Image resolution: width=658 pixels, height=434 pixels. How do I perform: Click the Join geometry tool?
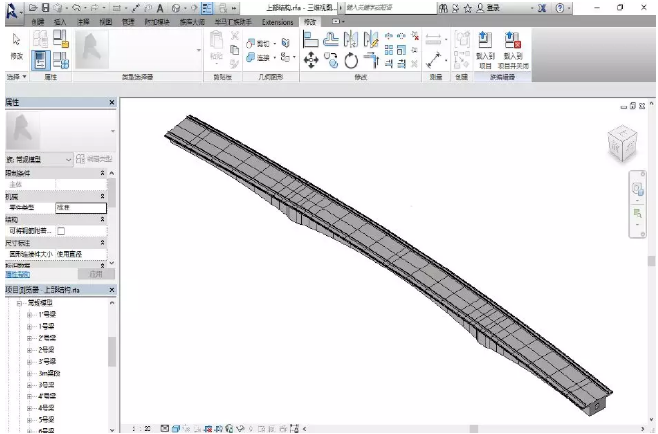(x=258, y=58)
